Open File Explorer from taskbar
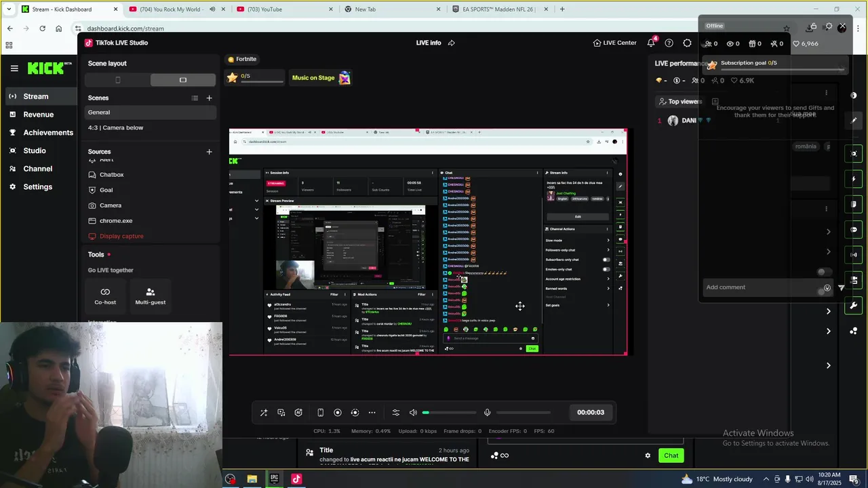Screen dimensions: 868x488 (252, 479)
